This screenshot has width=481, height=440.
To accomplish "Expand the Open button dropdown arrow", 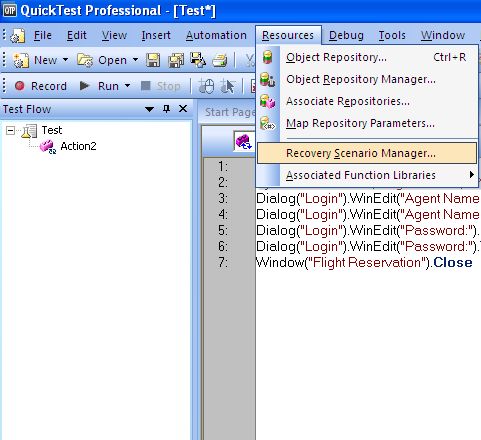I will (x=135, y=60).
